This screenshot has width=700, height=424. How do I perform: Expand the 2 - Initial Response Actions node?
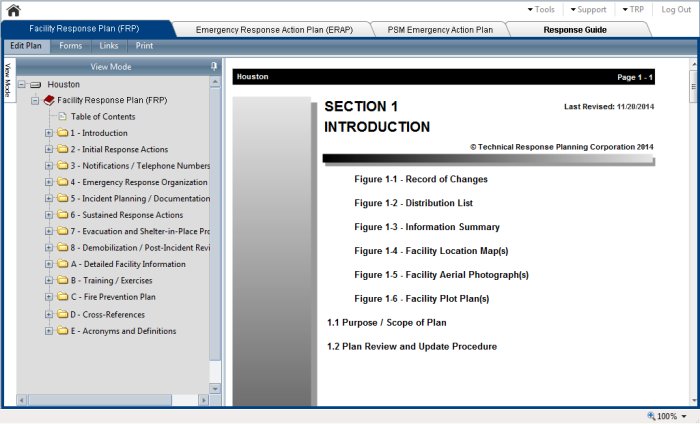[x=49, y=150]
